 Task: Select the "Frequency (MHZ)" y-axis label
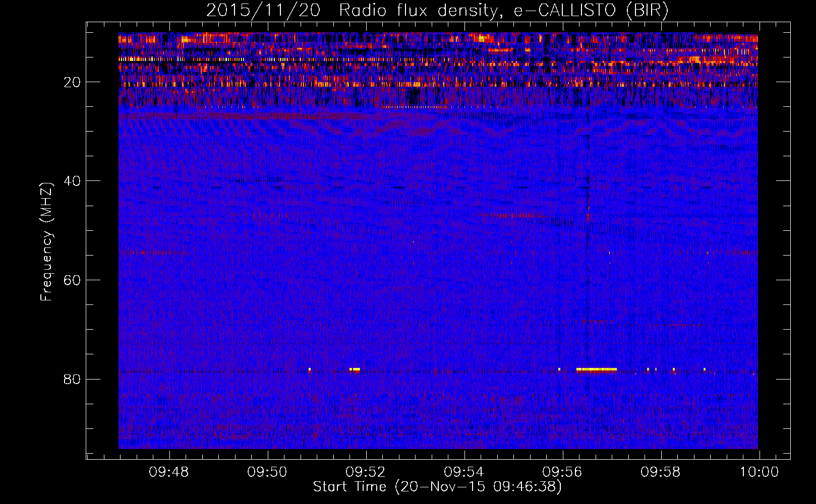coord(46,242)
